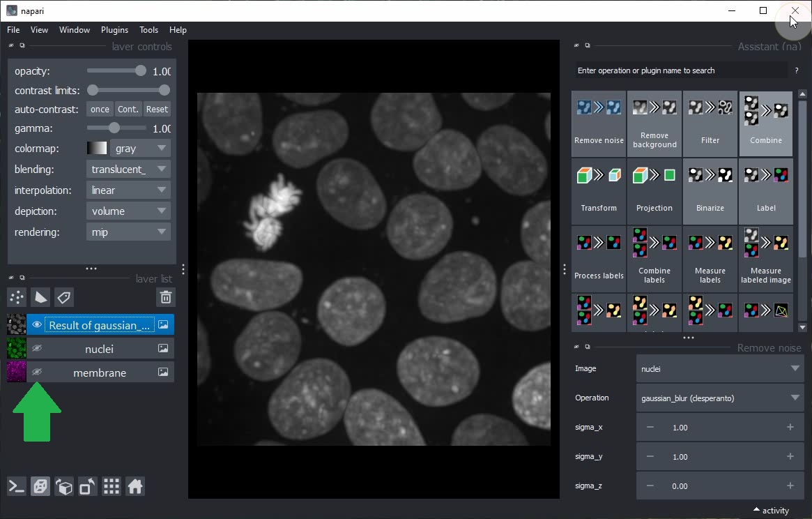Open the colormap dropdown

141,149
